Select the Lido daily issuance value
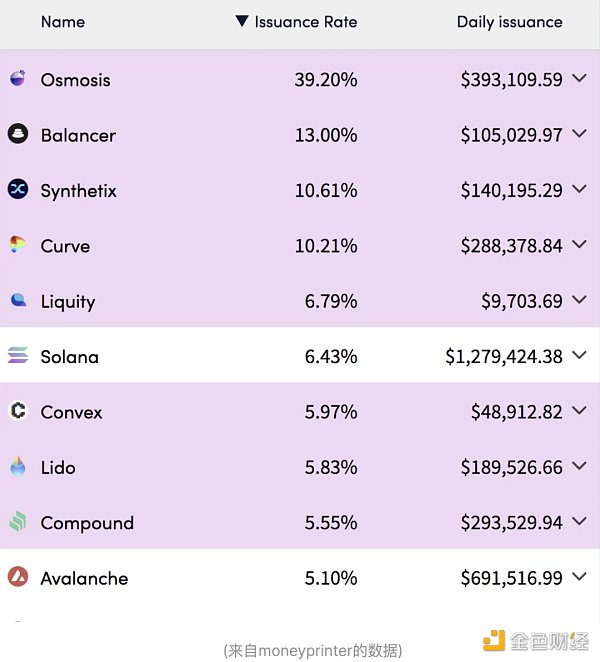 (511, 467)
